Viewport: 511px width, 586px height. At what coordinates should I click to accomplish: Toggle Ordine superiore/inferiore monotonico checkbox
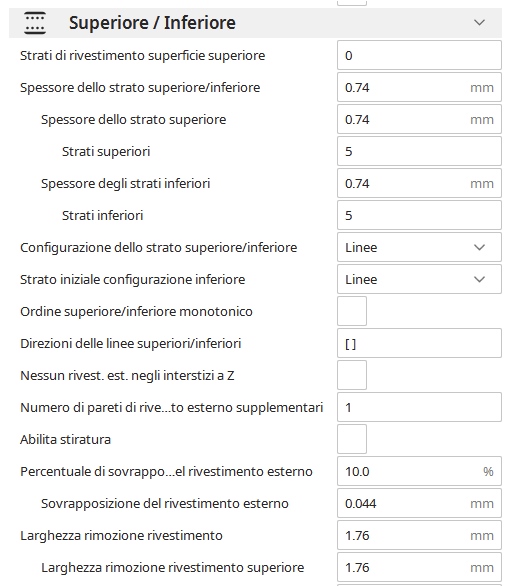pos(352,311)
